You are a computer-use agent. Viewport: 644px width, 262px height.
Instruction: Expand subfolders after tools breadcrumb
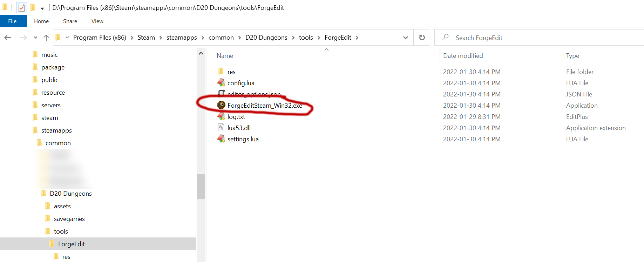click(x=319, y=38)
